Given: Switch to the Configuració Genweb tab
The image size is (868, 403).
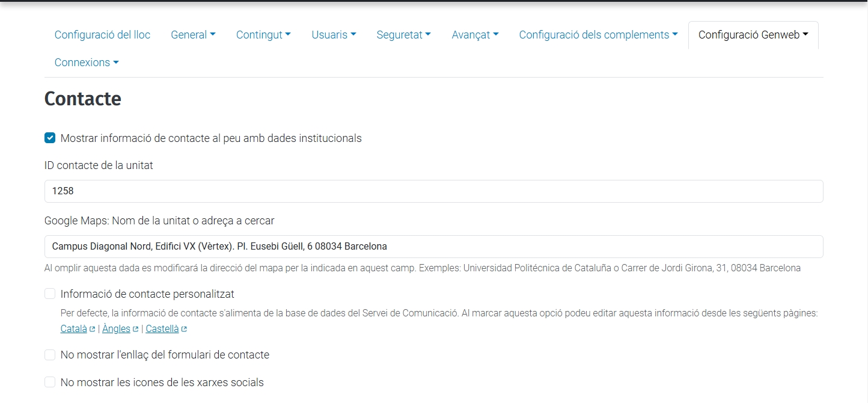Looking at the screenshot, I should coord(753,35).
